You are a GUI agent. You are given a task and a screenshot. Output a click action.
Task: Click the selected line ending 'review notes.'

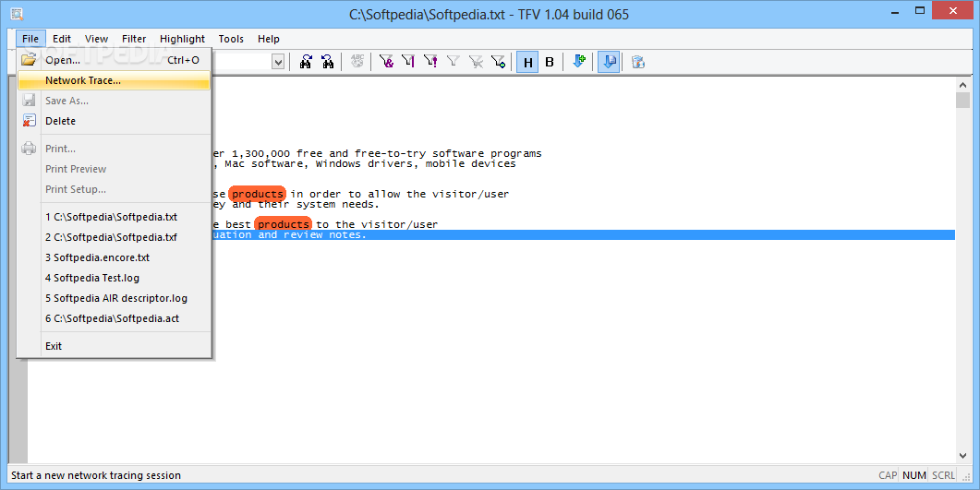coord(583,234)
